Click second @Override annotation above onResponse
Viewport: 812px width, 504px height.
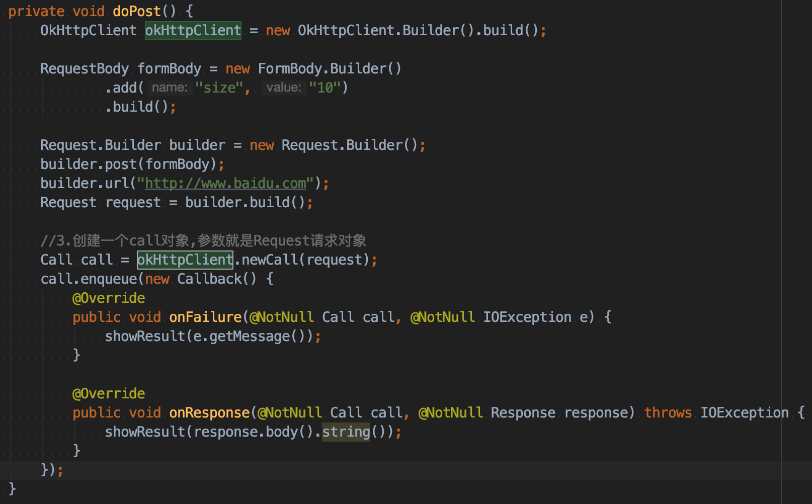109,393
